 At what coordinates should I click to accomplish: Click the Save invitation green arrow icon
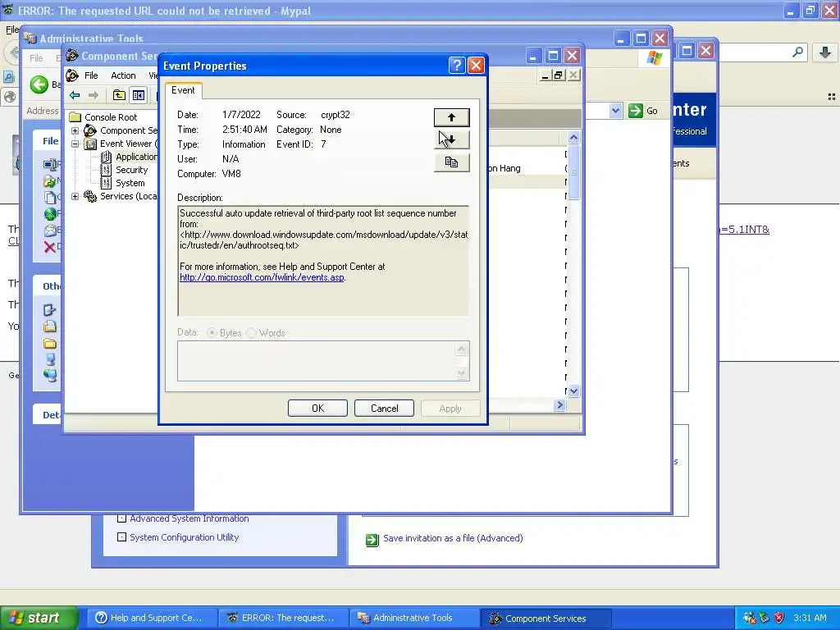[x=372, y=540]
